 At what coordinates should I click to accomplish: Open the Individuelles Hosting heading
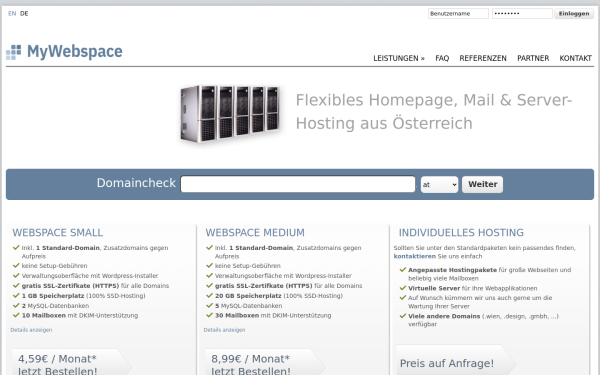click(x=461, y=233)
